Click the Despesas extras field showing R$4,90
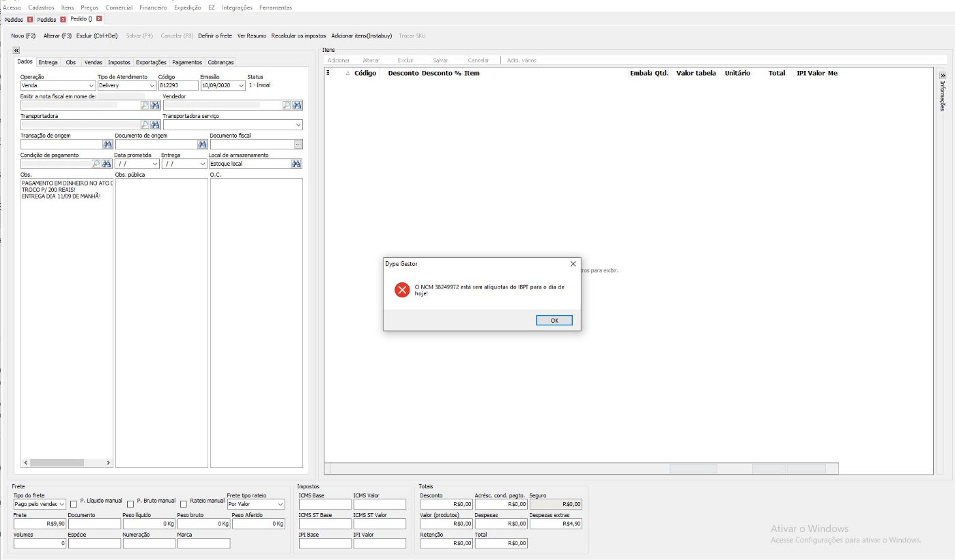955x560 pixels. (556, 524)
